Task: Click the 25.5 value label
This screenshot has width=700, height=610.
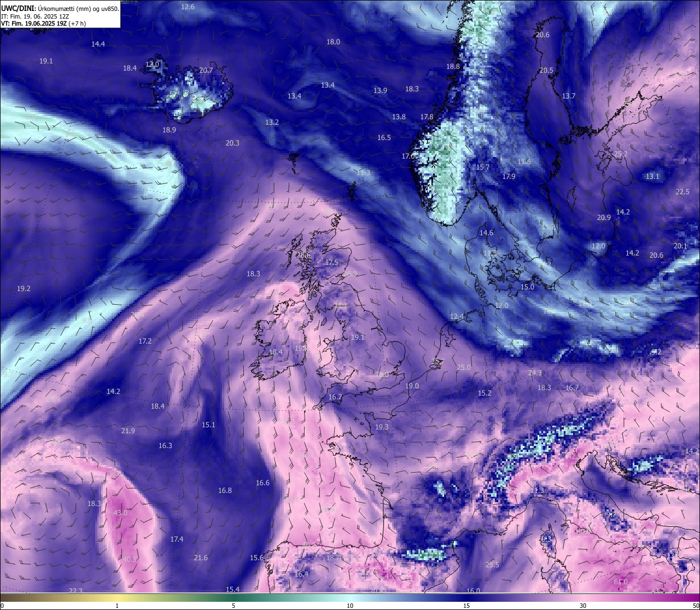Action: point(492,565)
